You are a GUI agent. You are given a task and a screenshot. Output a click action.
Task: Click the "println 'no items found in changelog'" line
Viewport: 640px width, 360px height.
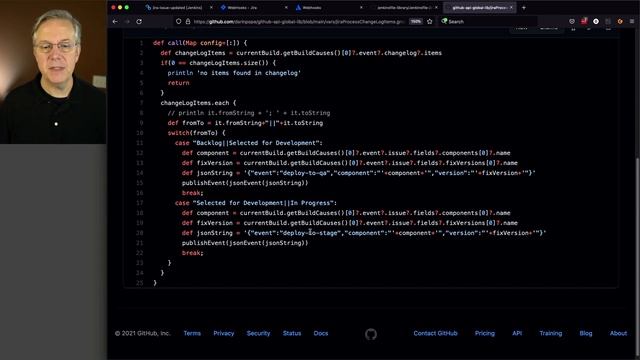(234, 73)
